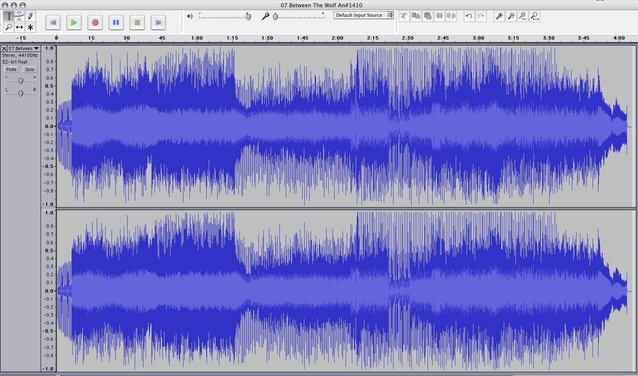Image resolution: width=638 pixels, height=376 pixels.
Task: Zoom in on the waveform
Action: pyautogui.click(x=499, y=16)
